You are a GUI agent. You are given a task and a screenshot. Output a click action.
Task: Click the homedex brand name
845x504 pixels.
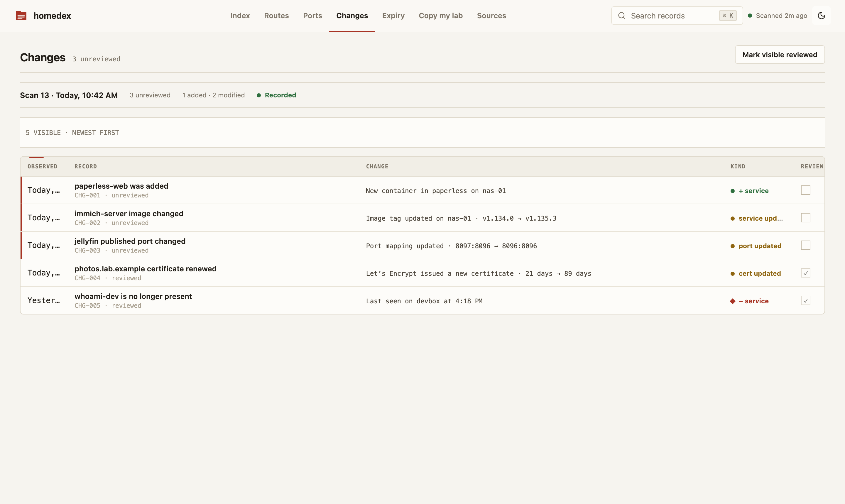pos(52,16)
